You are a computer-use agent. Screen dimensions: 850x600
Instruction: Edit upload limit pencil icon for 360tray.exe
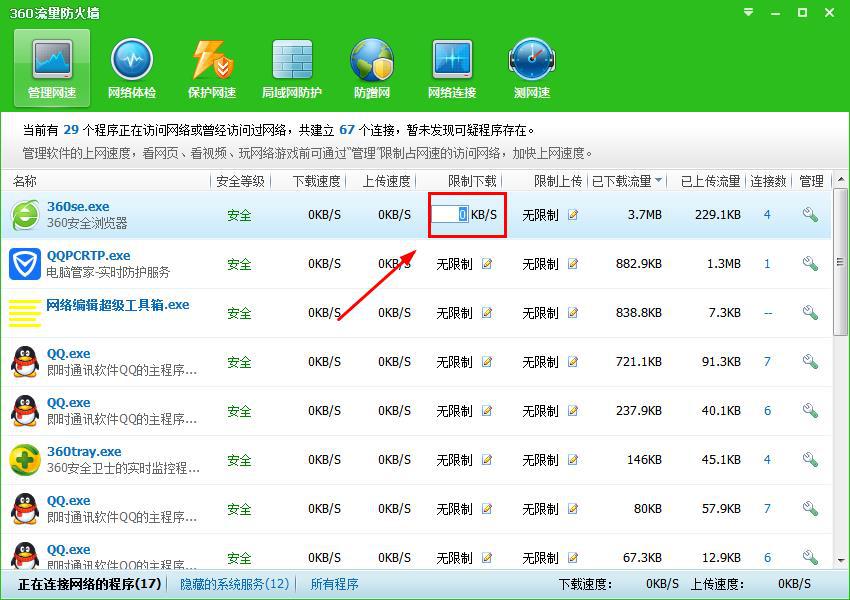(x=573, y=460)
